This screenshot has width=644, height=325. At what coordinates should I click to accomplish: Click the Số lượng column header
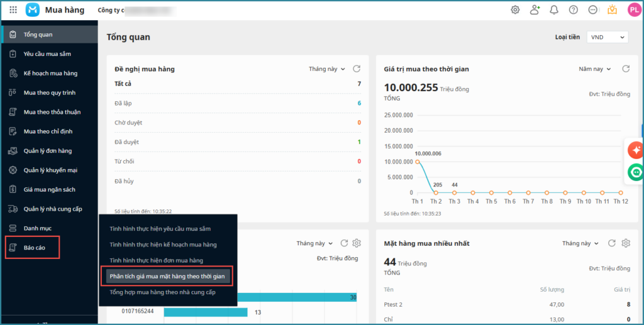[x=552, y=289]
